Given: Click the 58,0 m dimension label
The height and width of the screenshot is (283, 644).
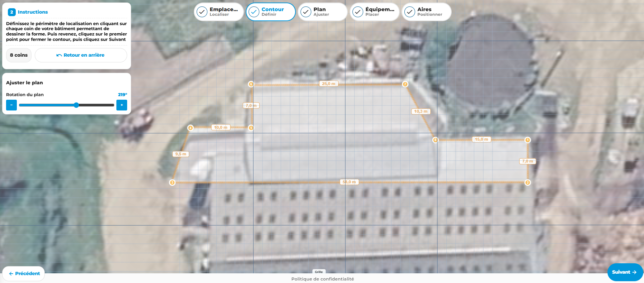Looking at the screenshot, I should pyautogui.click(x=349, y=182).
